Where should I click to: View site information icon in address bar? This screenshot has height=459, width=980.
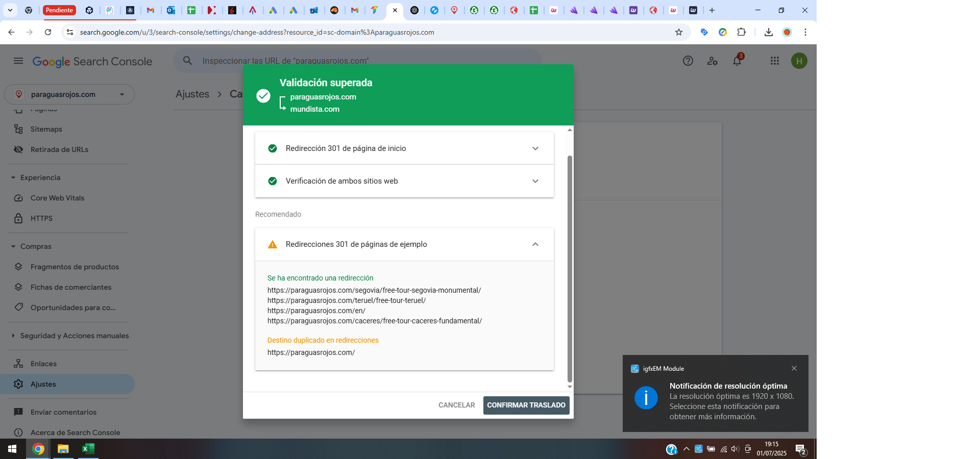pyautogui.click(x=70, y=32)
